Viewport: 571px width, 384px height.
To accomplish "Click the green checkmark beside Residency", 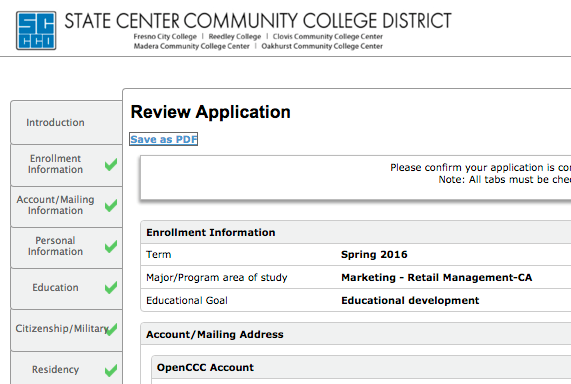I will pyautogui.click(x=111, y=371).
